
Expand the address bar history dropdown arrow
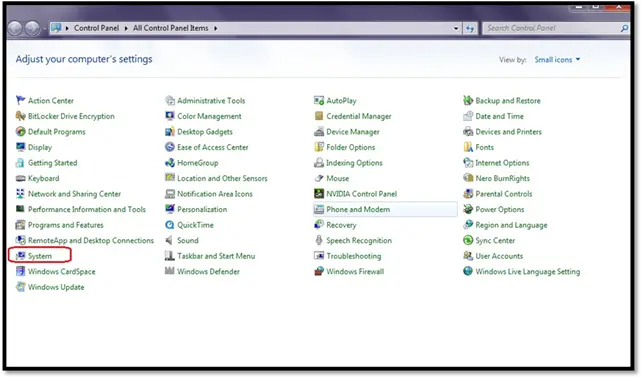456,28
